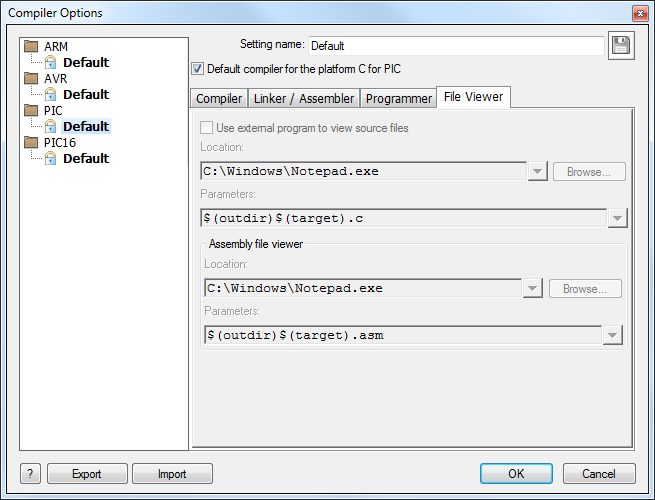Click Browse for assembly viewer location

coord(585,289)
